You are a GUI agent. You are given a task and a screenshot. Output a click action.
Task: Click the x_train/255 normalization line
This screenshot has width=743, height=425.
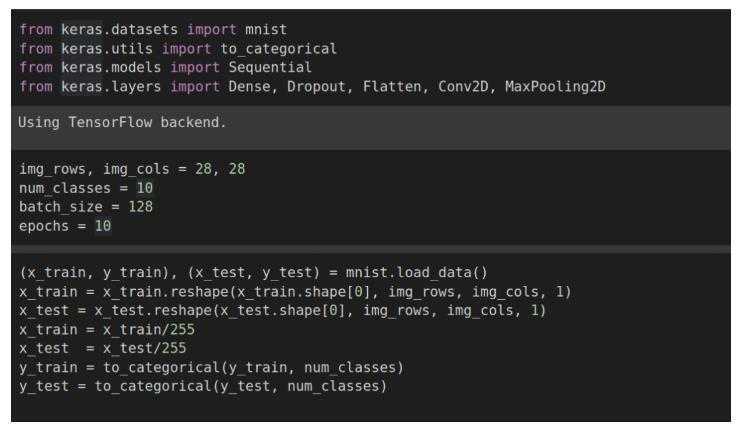tap(107, 330)
